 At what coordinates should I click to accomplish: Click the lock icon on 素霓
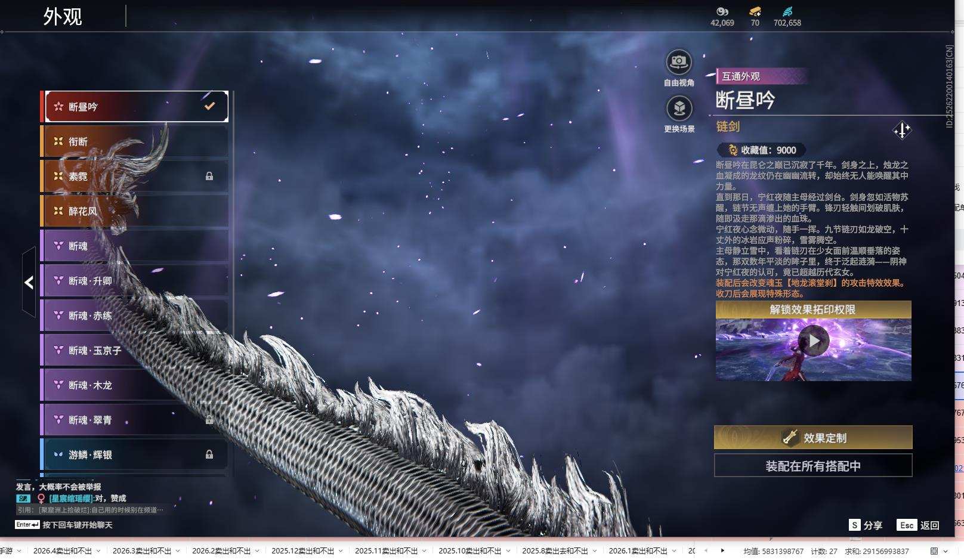point(209,176)
